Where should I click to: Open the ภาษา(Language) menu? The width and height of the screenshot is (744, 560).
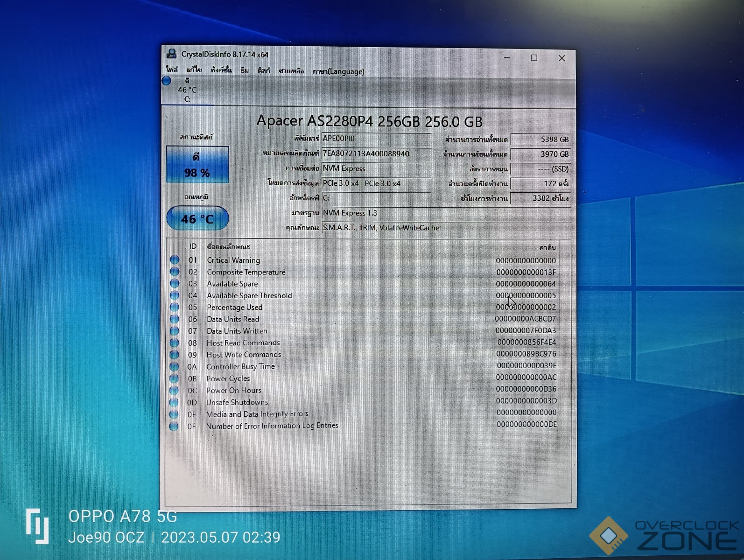click(338, 71)
